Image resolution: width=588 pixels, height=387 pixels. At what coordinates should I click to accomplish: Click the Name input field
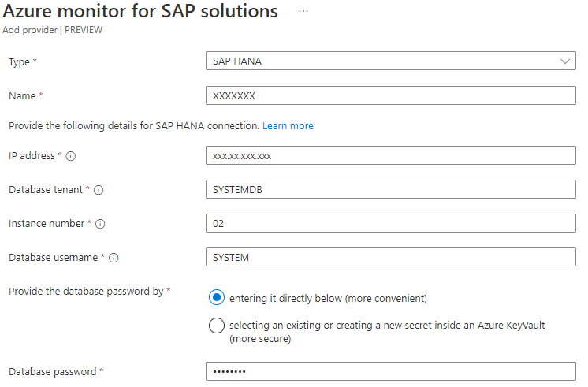[390, 95]
